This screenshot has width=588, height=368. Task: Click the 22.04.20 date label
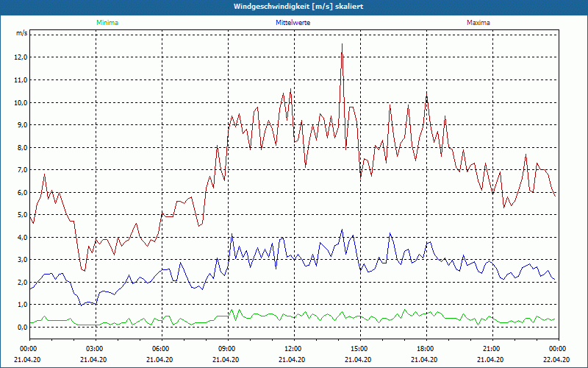558,359
